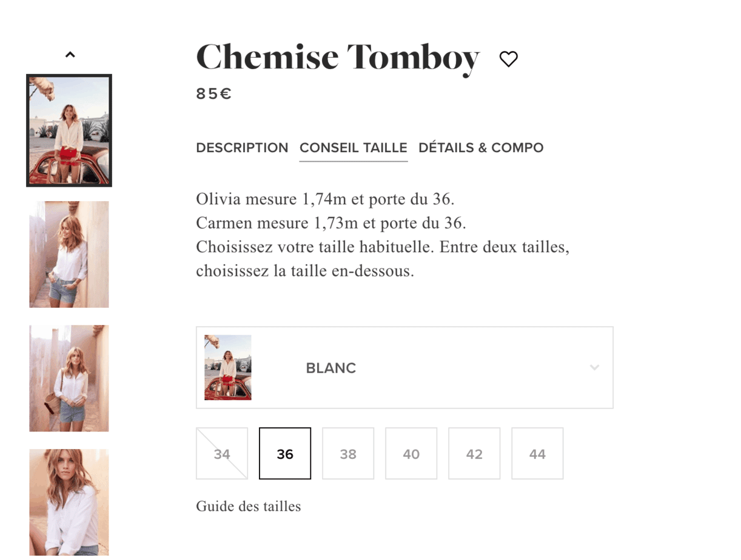Show the DÉTAILS & COMPO tab
Image resolution: width=741 pixels, height=560 pixels.
click(x=481, y=148)
